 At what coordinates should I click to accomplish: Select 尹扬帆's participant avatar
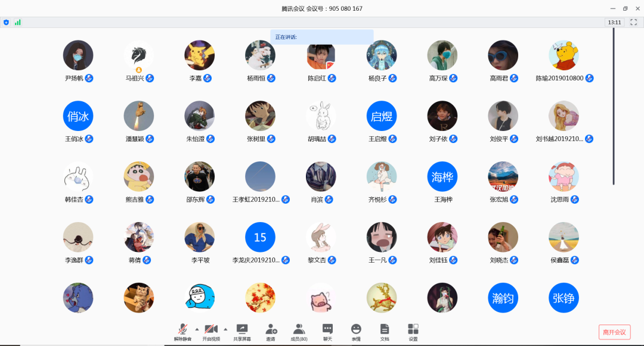[x=78, y=55]
